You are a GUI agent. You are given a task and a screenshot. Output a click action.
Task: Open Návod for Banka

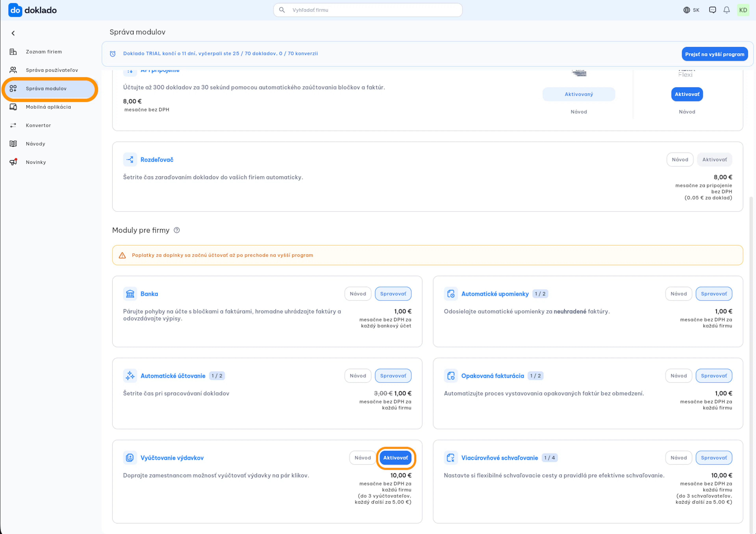(x=358, y=294)
